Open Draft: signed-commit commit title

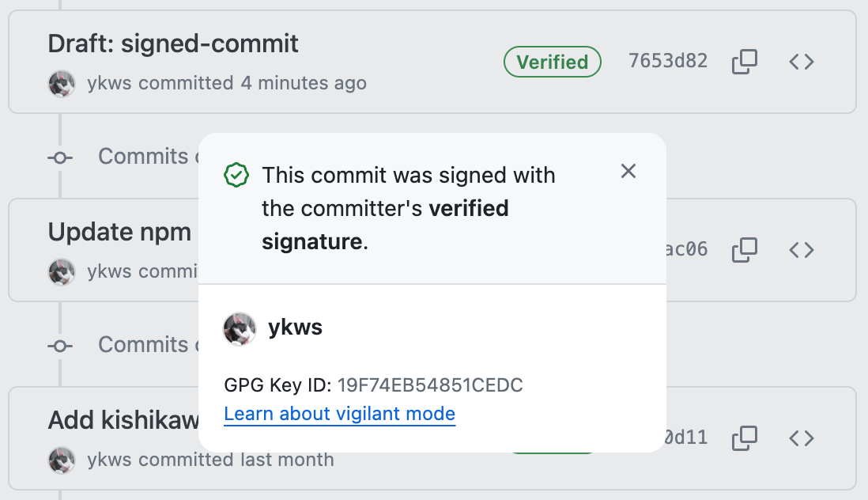[x=172, y=44]
